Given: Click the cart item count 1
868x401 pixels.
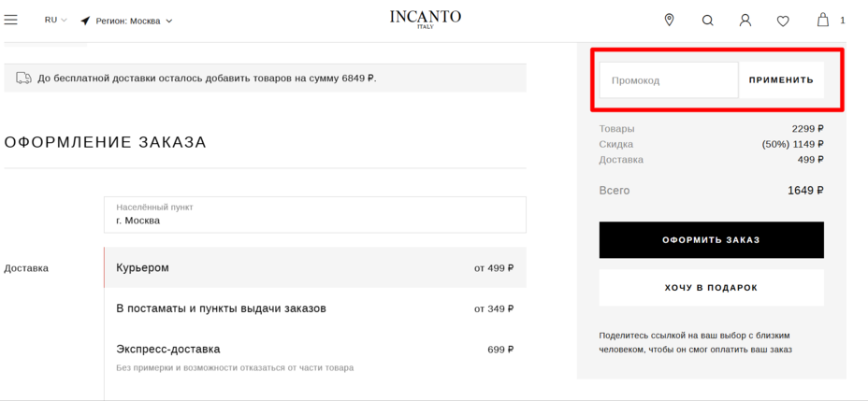Looking at the screenshot, I should [843, 21].
